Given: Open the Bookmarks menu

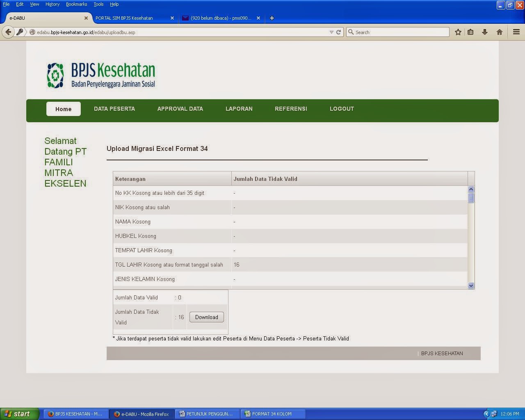Looking at the screenshot, I should [76, 4].
